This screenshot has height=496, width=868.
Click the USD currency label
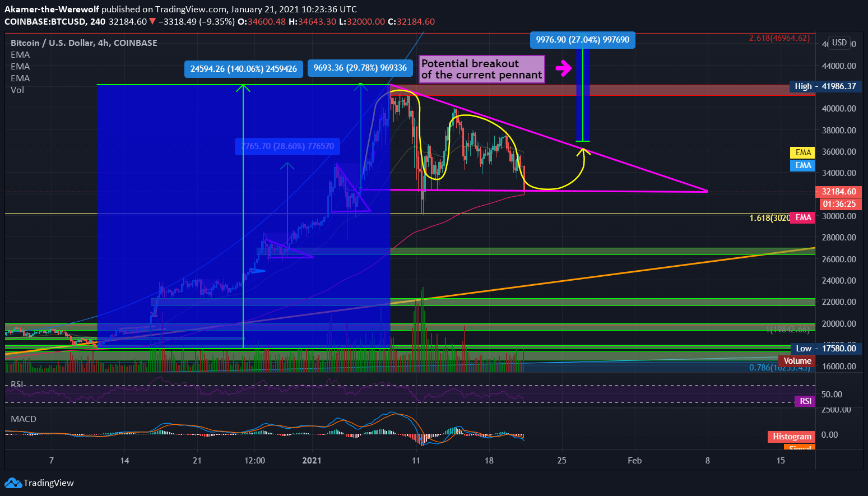(x=839, y=43)
